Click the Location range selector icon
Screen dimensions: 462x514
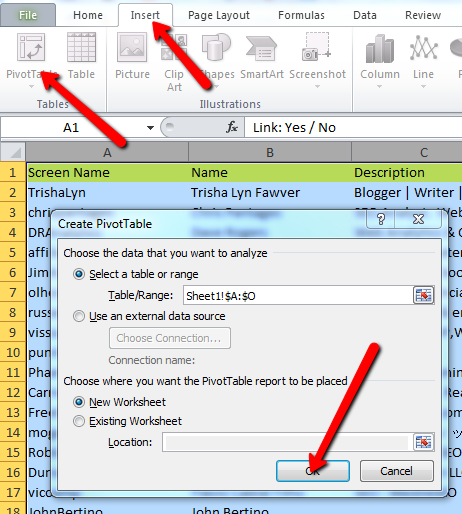coord(423,442)
